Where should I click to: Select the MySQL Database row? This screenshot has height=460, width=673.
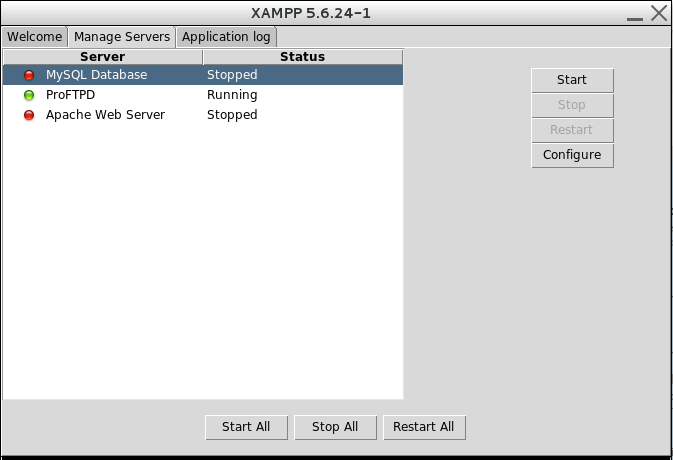203,75
